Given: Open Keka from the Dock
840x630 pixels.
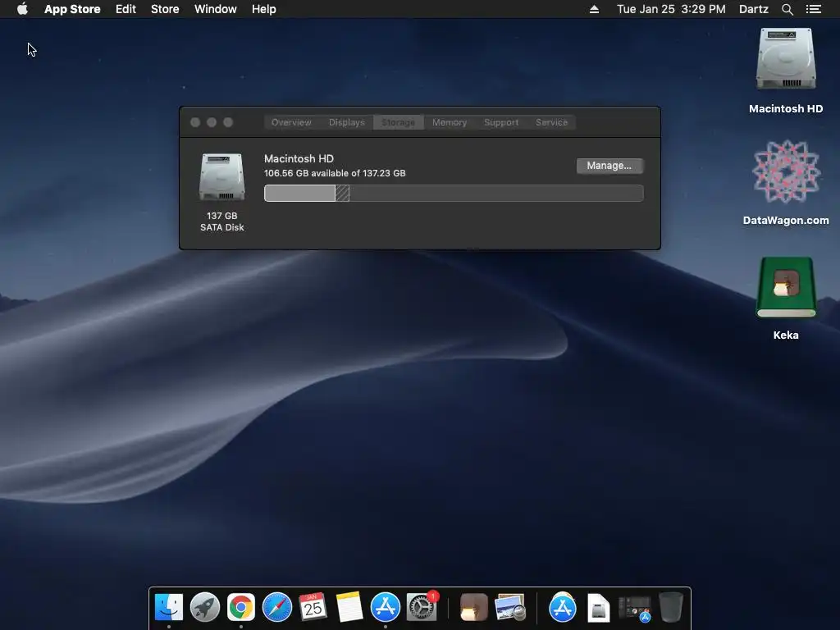Looking at the screenshot, I should click(x=473, y=608).
